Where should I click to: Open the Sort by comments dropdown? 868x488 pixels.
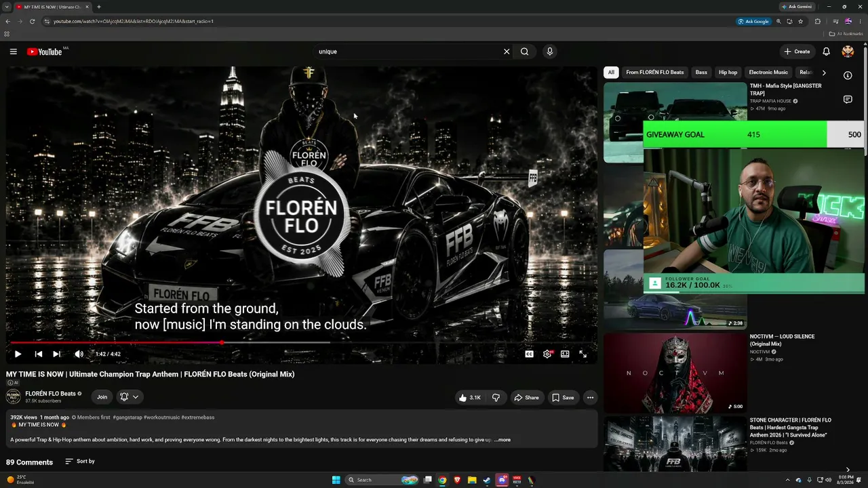click(80, 462)
